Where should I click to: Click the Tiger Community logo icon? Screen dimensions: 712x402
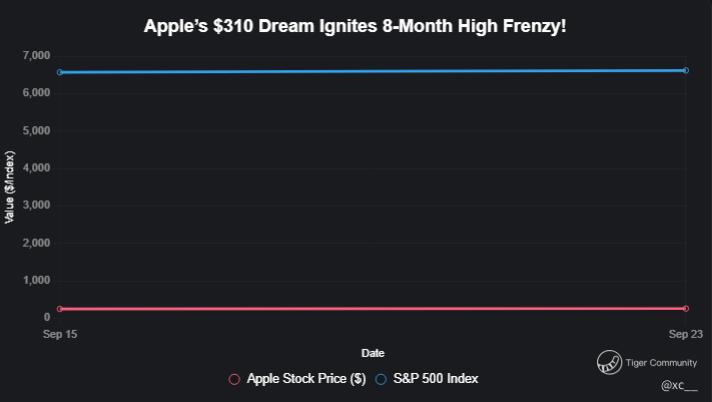pyautogui.click(x=608, y=362)
